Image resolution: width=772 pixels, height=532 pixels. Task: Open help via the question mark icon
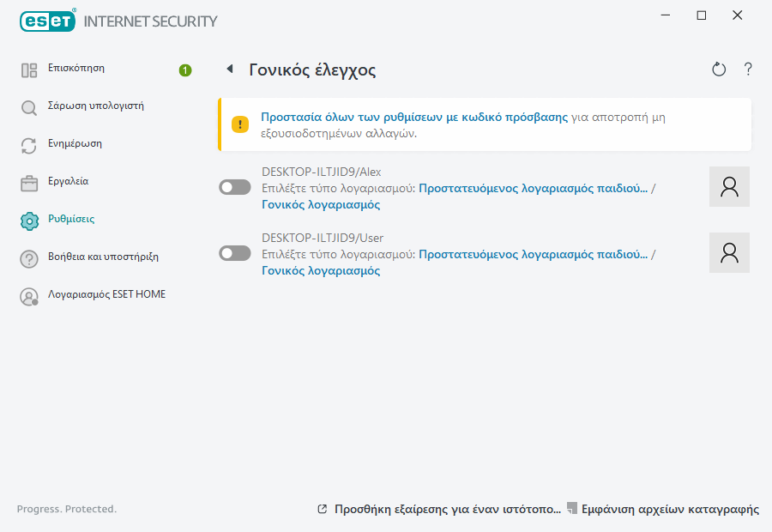click(747, 69)
